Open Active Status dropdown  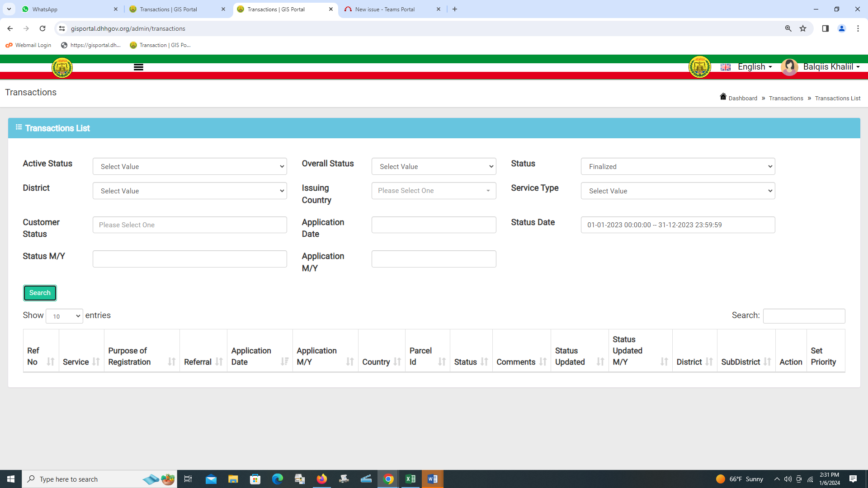coord(189,166)
